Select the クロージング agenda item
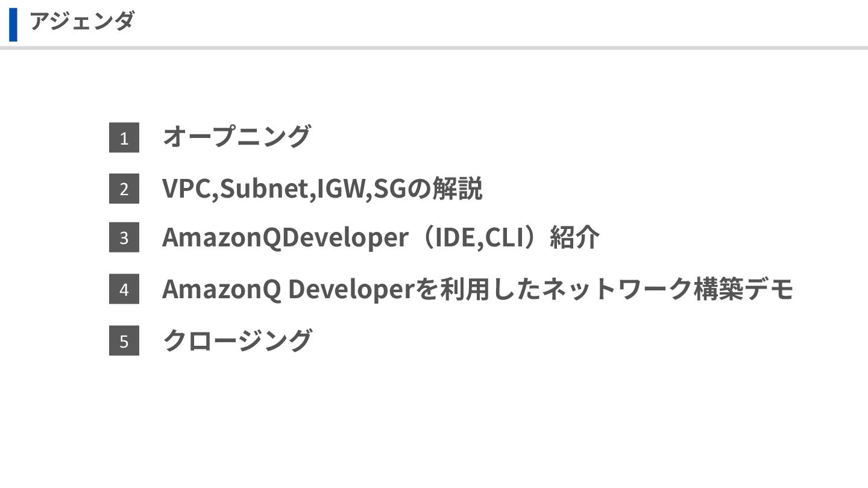 click(x=237, y=340)
